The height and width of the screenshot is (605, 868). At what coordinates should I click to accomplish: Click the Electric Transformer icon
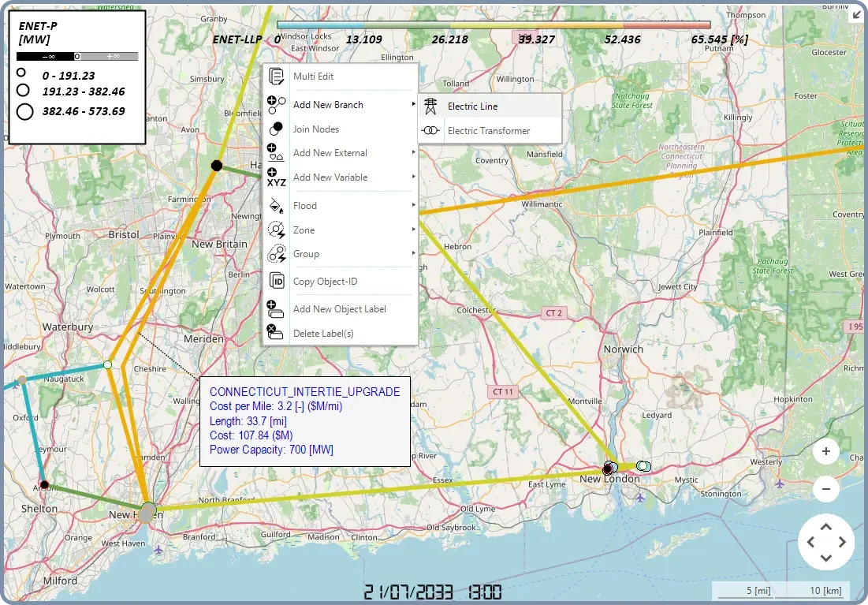coord(431,131)
